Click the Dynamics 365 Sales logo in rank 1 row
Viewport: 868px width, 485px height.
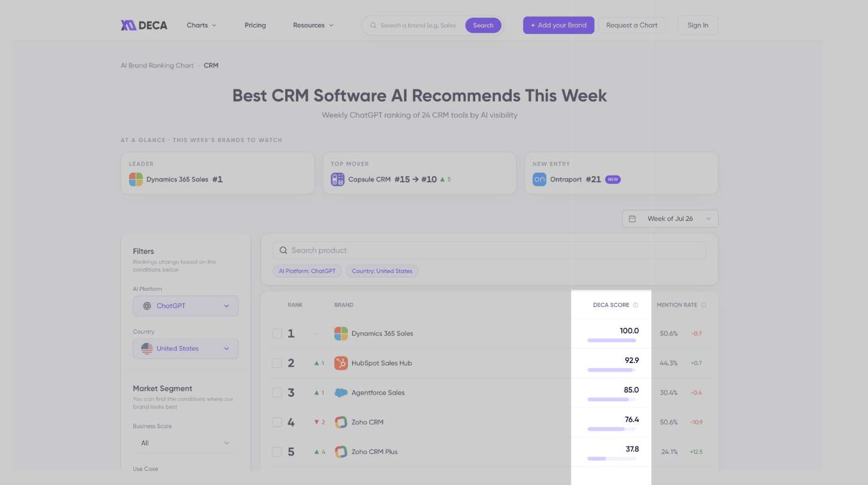(341, 333)
